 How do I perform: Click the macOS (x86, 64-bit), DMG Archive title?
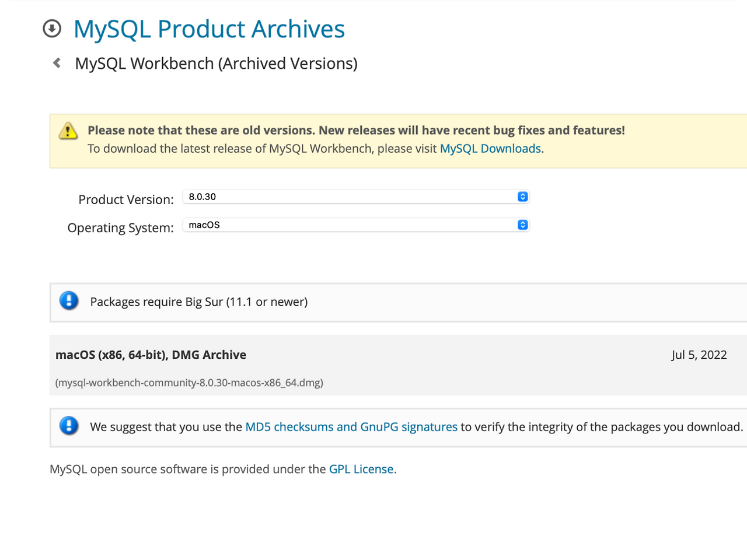click(x=151, y=355)
